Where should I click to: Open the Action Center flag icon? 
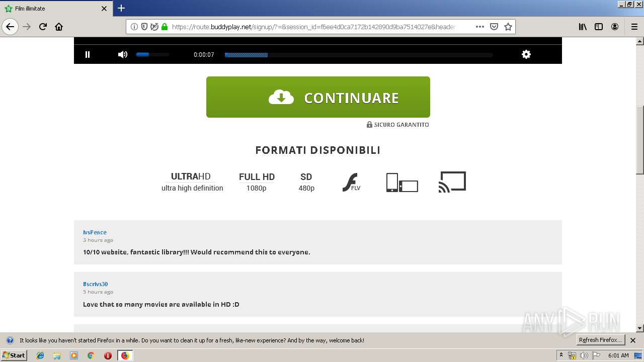pyautogui.click(x=596, y=355)
